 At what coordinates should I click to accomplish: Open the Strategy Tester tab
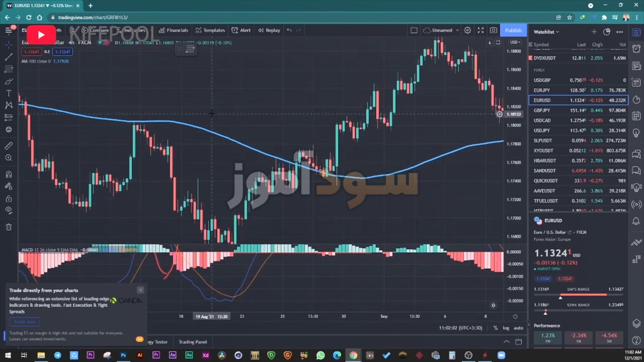(157, 342)
